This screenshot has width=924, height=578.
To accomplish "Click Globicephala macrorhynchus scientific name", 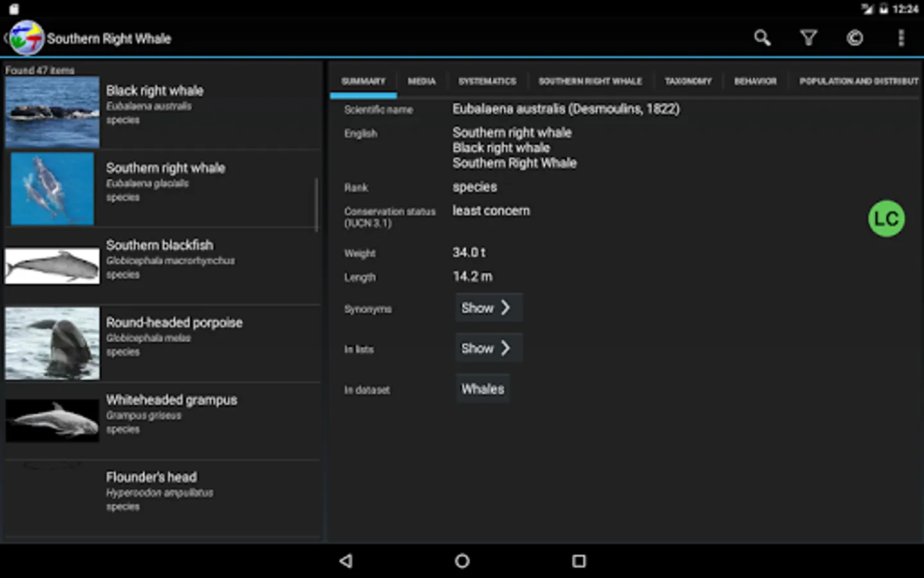I will click(x=170, y=261).
